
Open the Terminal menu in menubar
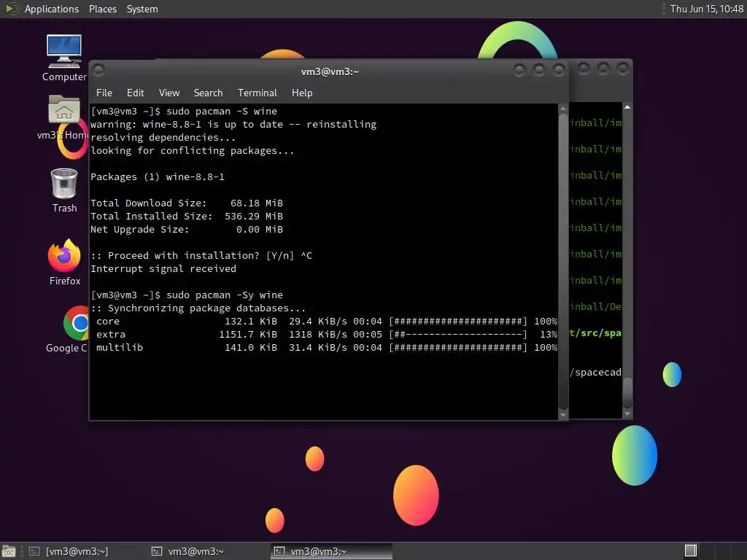point(258,93)
